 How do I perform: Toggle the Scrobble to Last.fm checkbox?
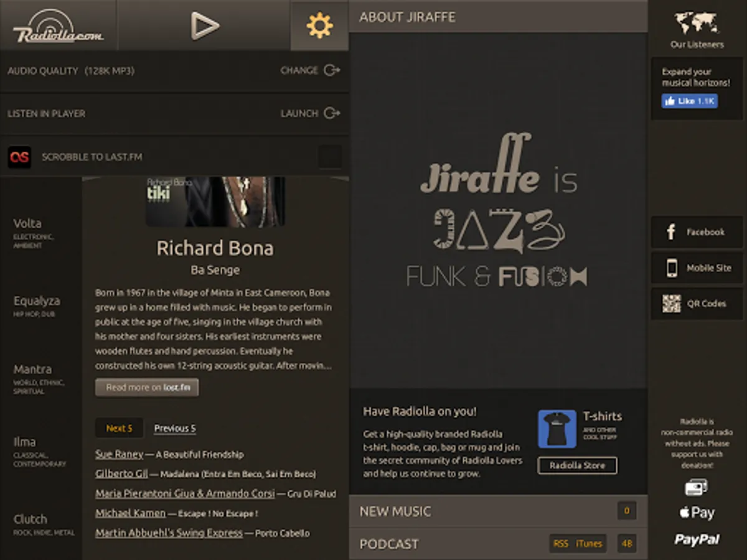pyautogui.click(x=330, y=157)
